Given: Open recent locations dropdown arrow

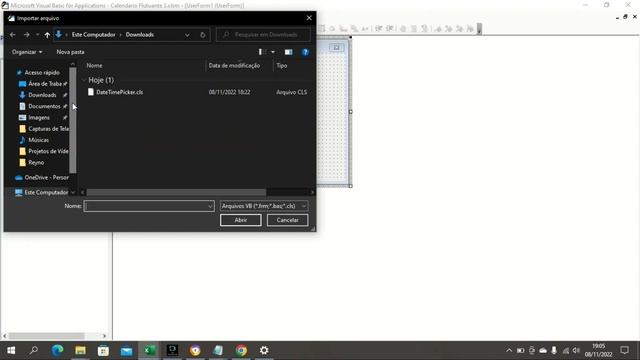Looking at the screenshot, I should (38, 35).
